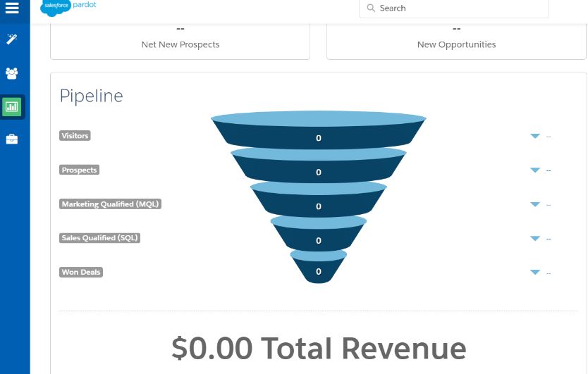The width and height of the screenshot is (588, 374).
Task: Open the Marketing magic wand section
Action: point(12,39)
